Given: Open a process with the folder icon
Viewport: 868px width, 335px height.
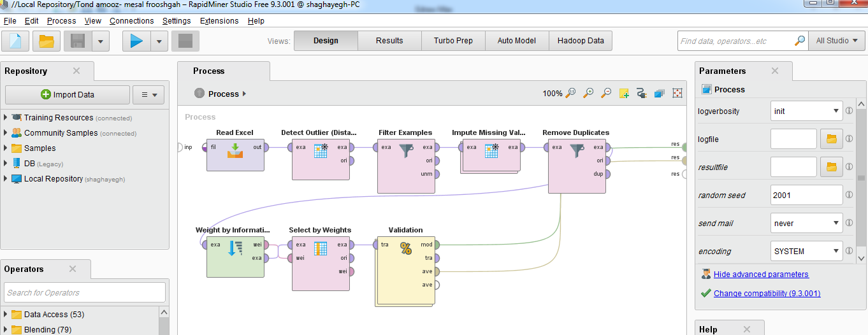Looking at the screenshot, I should 47,41.
